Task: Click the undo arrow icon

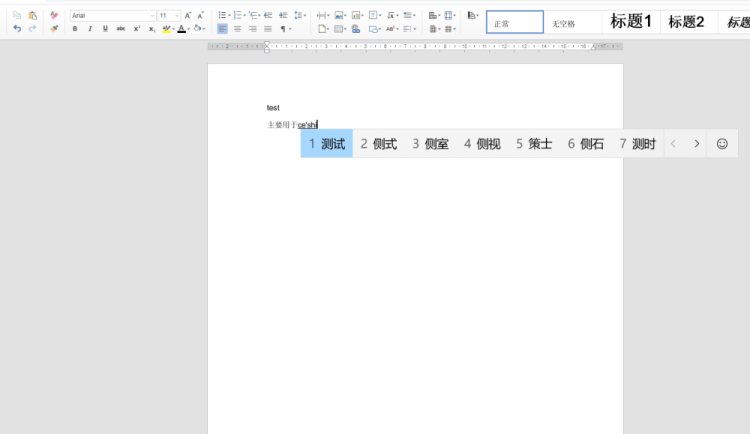Action: coord(17,29)
